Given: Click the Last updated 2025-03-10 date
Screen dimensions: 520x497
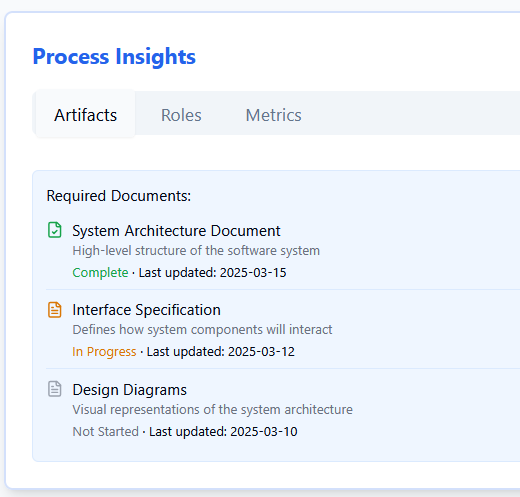Looking at the screenshot, I should point(223,431).
